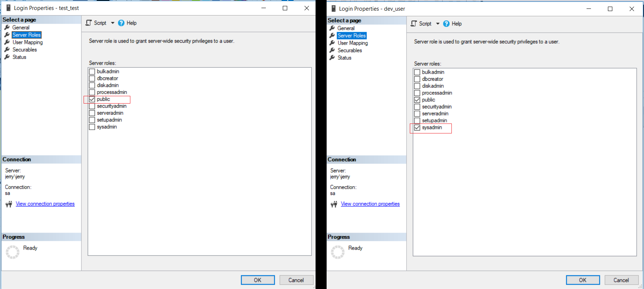
Task: Toggle processadmin checkbox for dev_user login
Action: coord(417,93)
